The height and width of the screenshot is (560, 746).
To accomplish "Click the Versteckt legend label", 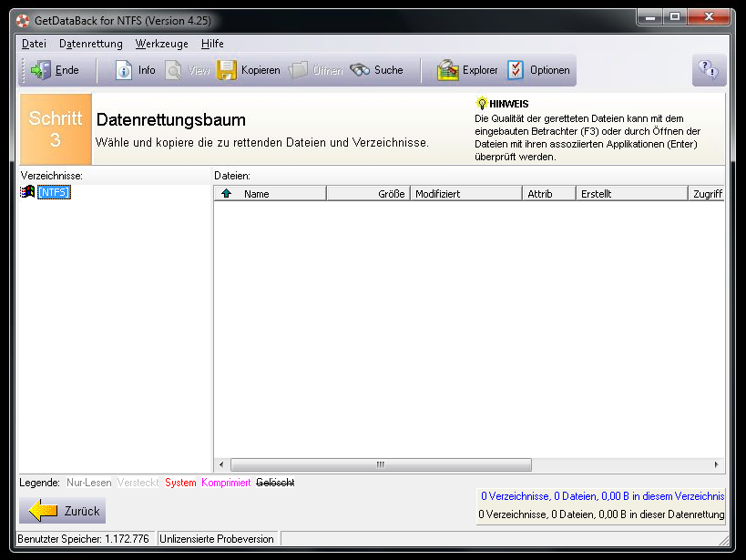I will coord(138,483).
